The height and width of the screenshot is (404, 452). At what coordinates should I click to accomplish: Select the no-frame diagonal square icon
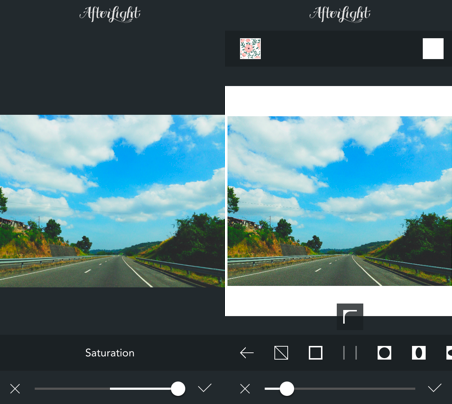281,353
